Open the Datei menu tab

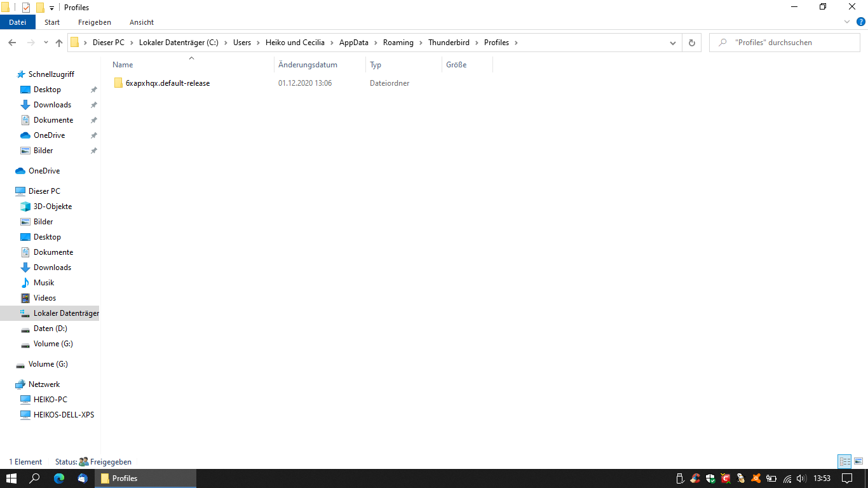coord(18,22)
